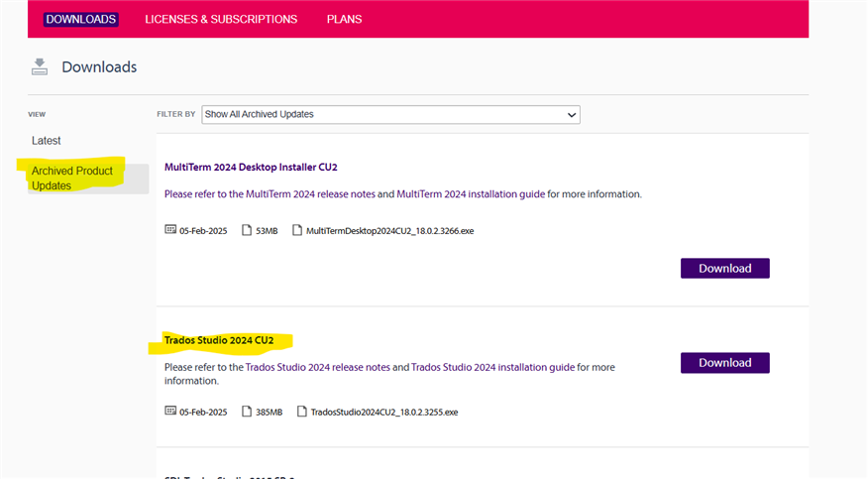Screen dimensions: 868x479
Task: Open MultiTerm 2024 Desktop Installer CU2 title
Action: (251, 168)
